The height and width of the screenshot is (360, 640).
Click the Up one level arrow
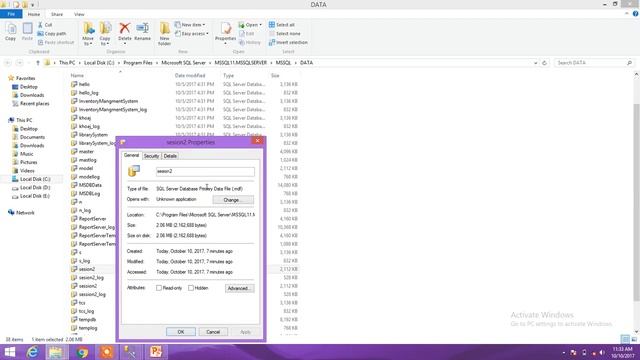pos(38,63)
